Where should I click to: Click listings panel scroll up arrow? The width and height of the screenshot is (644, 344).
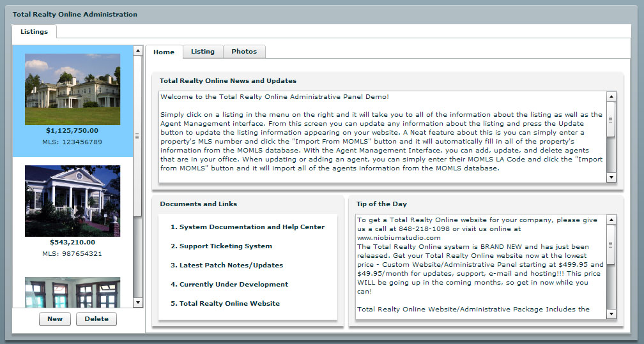(138, 50)
